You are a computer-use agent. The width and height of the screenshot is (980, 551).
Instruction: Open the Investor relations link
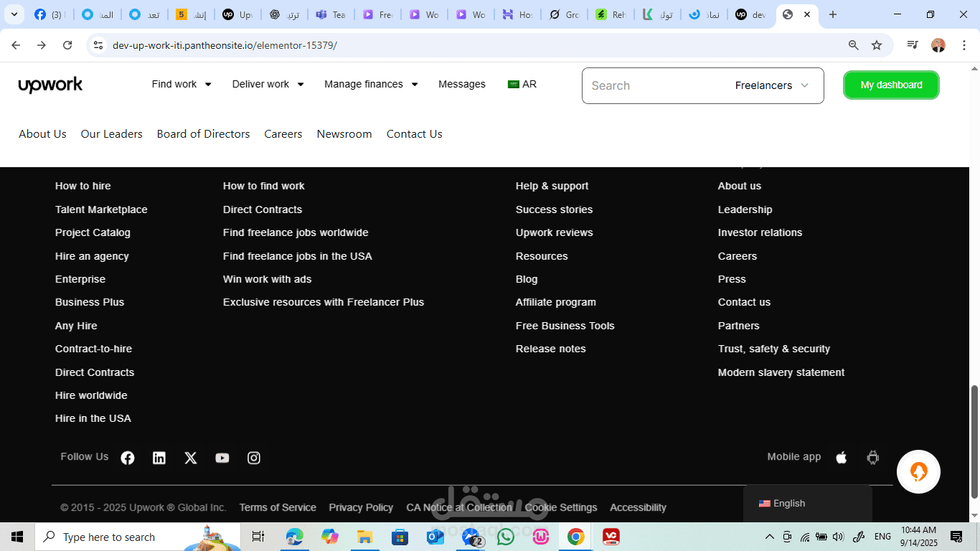(760, 232)
